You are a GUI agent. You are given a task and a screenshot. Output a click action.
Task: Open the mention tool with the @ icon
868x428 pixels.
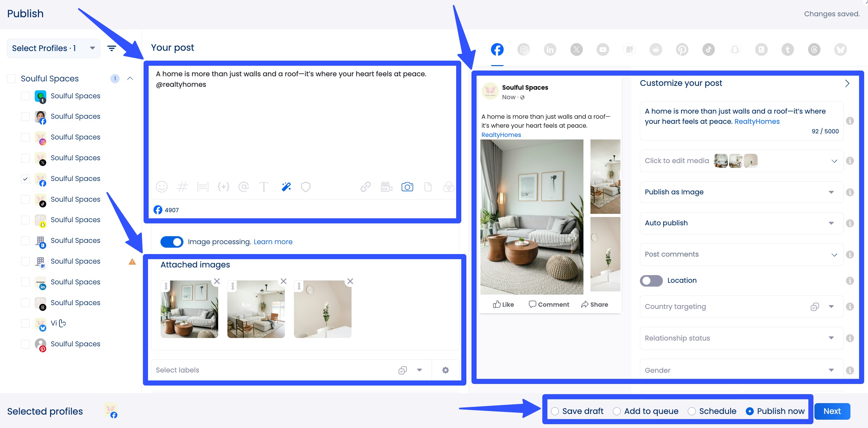point(244,187)
